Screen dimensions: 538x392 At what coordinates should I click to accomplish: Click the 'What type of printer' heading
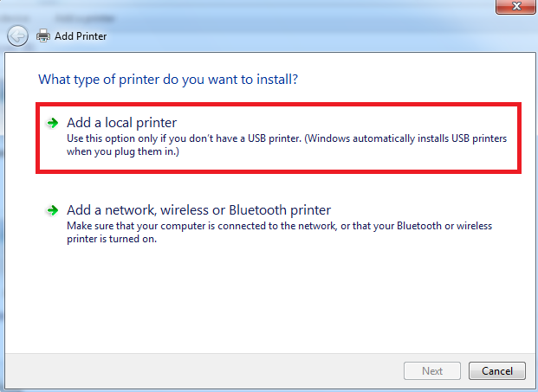pos(168,80)
